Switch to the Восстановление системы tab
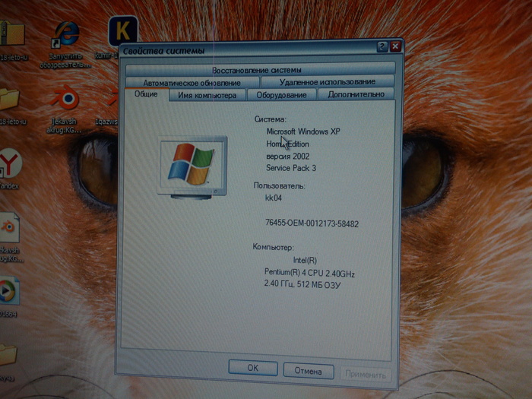 click(261, 70)
